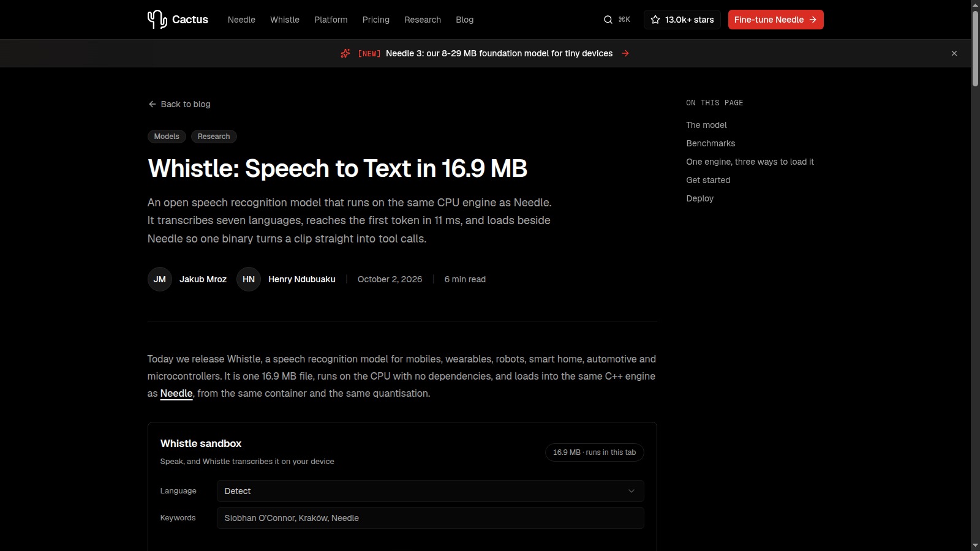The height and width of the screenshot is (551, 980).
Task: Click the [NEW] tag in banner
Action: pyautogui.click(x=369, y=54)
